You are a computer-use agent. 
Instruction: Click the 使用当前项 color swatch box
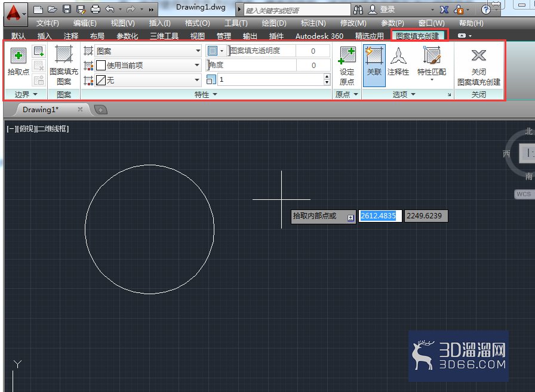101,65
